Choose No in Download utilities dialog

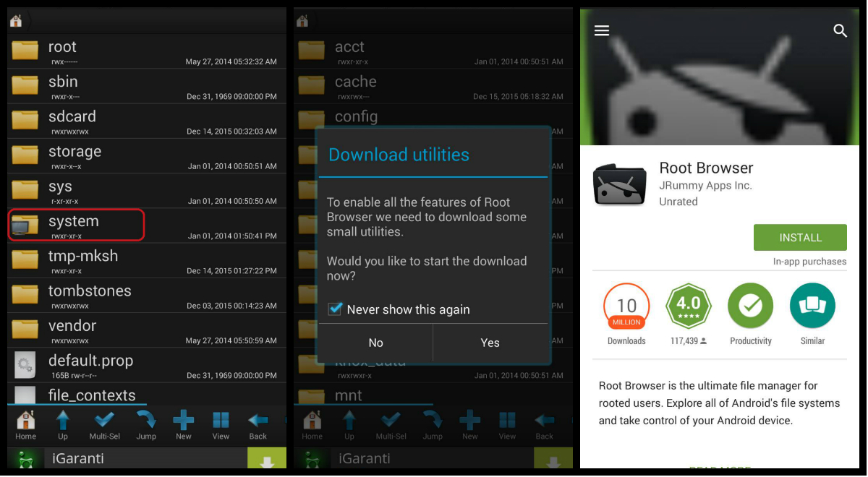click(x=375, y=343)
